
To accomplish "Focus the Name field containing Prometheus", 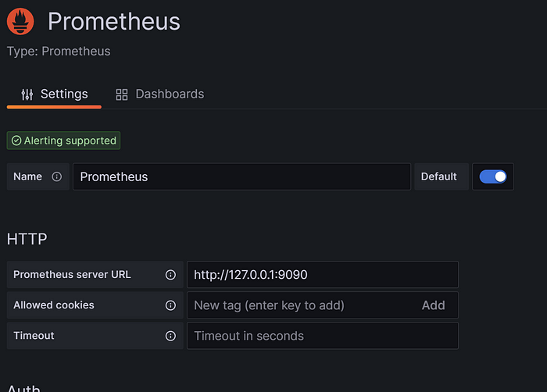I will pos(241,176).
